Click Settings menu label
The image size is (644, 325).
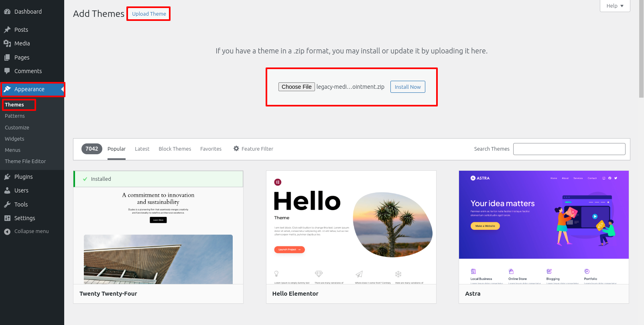[24, 218]
